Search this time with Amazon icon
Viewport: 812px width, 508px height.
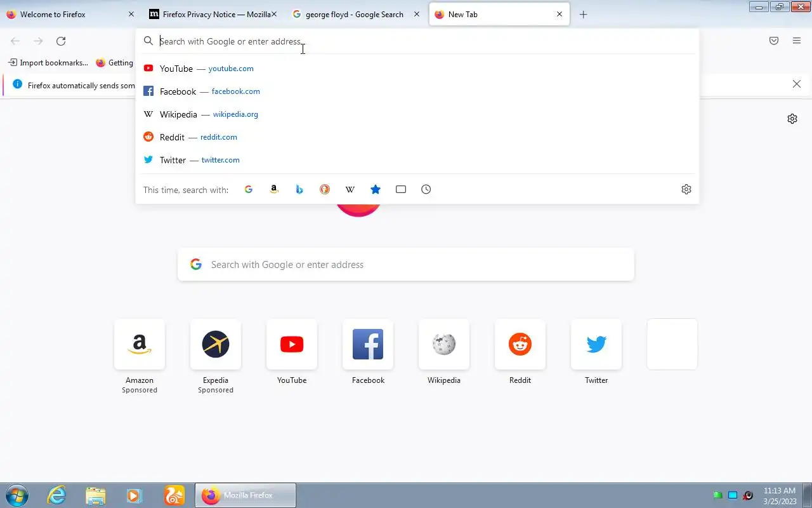274,189
